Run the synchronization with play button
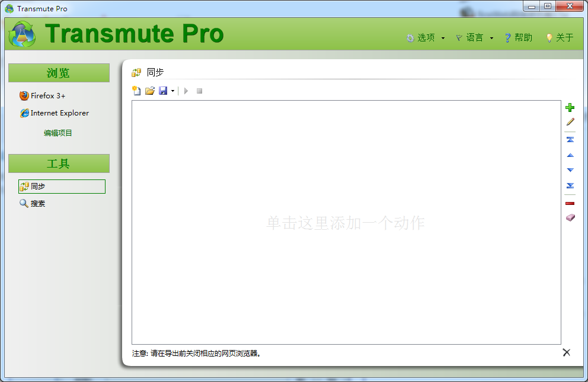The image size is (588, 382). [x=186, y=91]
